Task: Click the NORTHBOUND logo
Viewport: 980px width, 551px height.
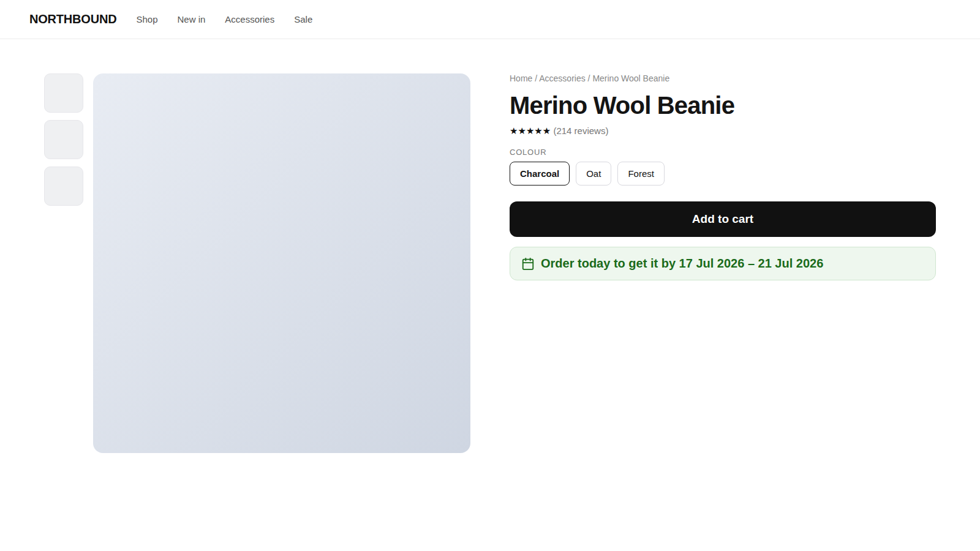Action: pos(73,20)
